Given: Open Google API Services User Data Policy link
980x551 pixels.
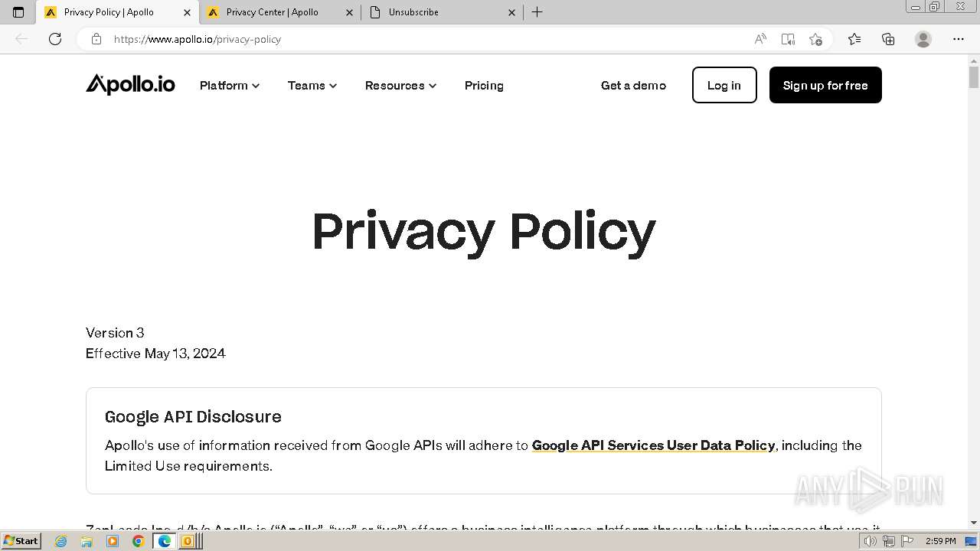Looking at the screenshot, I should coord(653,445).
